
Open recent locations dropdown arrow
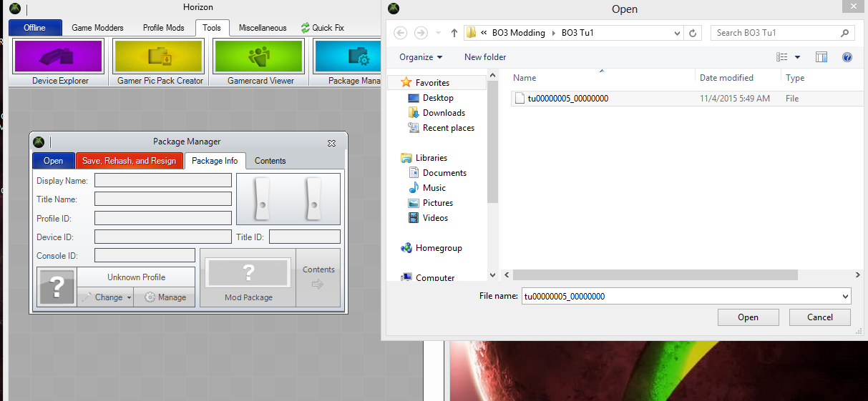pyautogui.click(x=439, y=33)
